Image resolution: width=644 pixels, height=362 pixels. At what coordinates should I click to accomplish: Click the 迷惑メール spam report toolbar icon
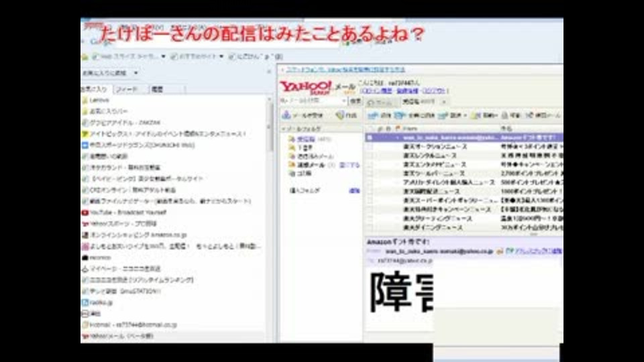tap(529, 115)
